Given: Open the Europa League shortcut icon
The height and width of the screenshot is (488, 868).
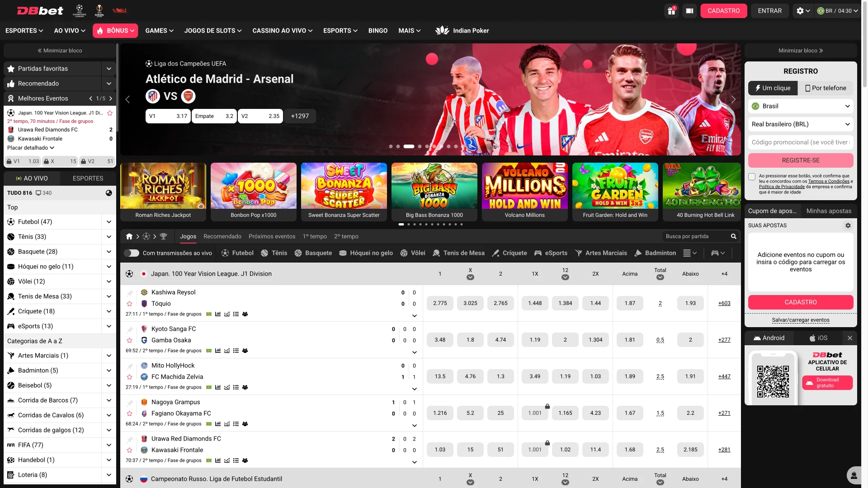Looking at the screenshot, I should (x=99, y=10).
